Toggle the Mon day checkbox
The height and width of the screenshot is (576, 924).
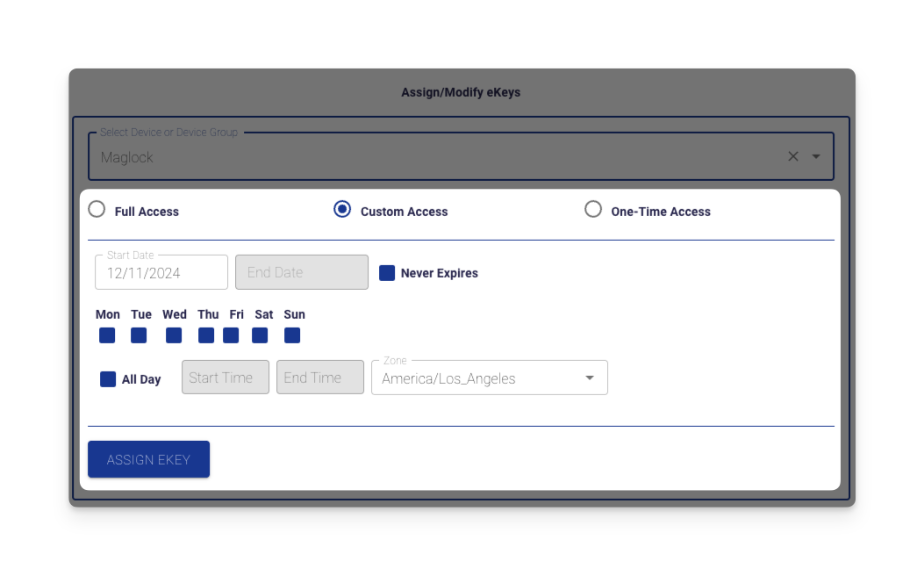click(107, 335)
